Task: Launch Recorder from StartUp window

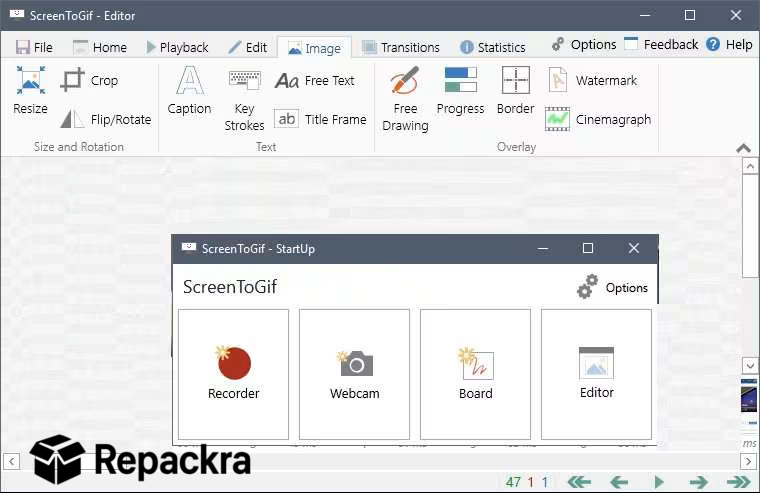Action: pos(233,374)
